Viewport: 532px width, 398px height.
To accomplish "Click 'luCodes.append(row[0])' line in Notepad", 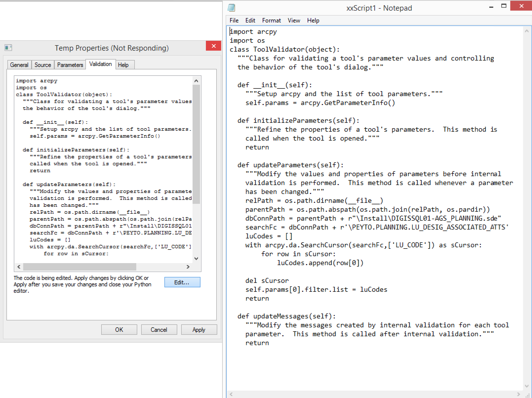I will tap(320, 263).
